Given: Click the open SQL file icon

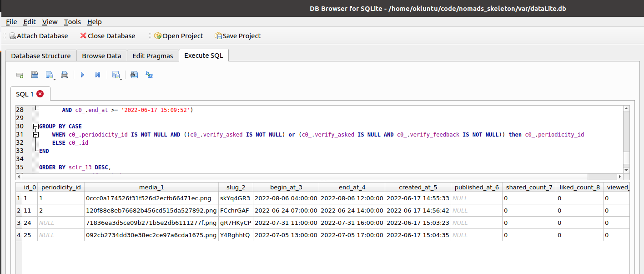Looking at the screenshot, I should (35, 75).
